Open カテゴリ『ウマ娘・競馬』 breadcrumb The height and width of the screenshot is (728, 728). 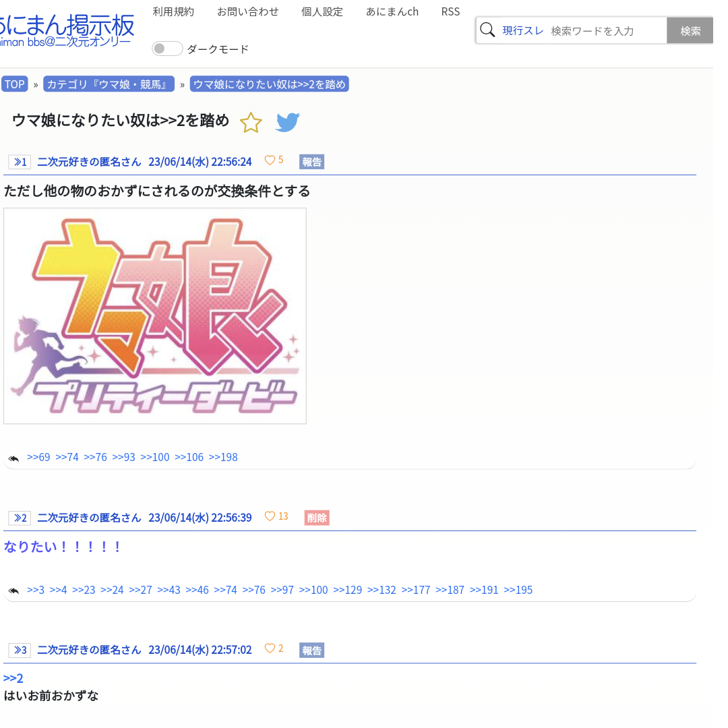pyautogui.click(x=109, y=84)
